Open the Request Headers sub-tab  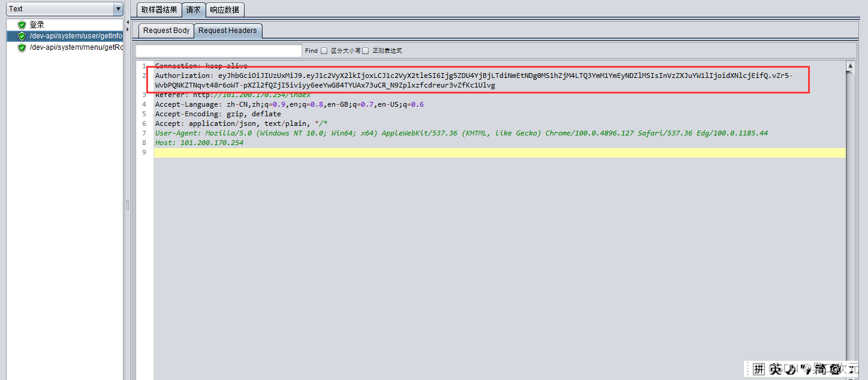click(x=228, y=31)
